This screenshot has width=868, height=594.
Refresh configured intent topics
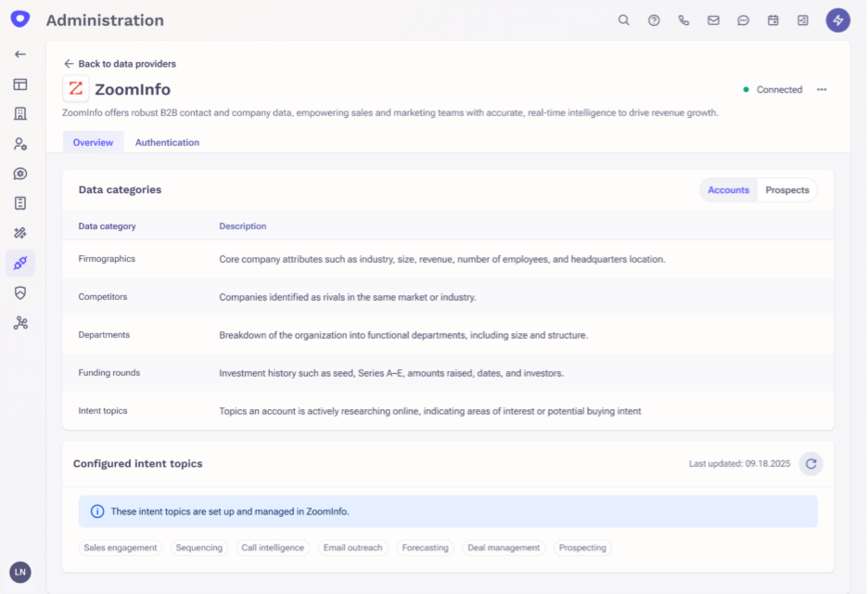click(811, 464)
